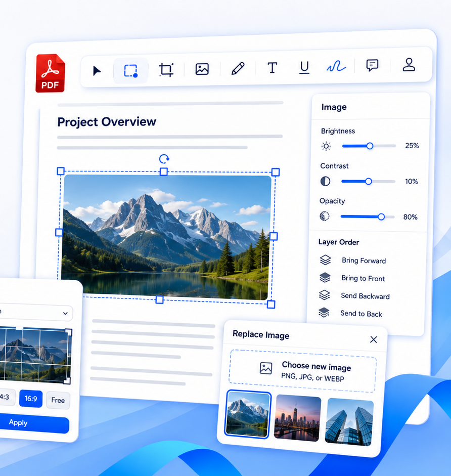The height and width of the screenshot is (476, 451).
Task: Click the Brightness label
Action: tap(338, 131)
